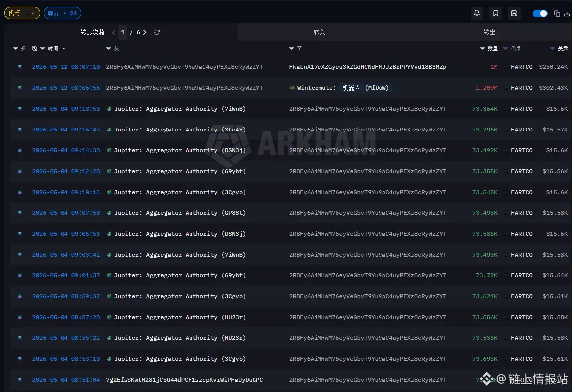Click the save floppy-disk icon
This screenshot has height=392, width=572.
coord(514,13)
